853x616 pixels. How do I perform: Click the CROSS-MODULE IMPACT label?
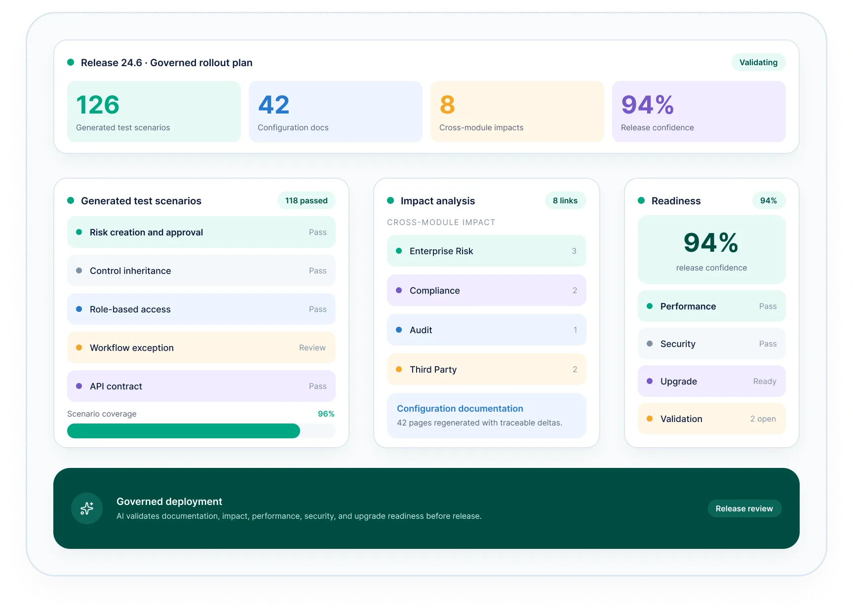441,222
